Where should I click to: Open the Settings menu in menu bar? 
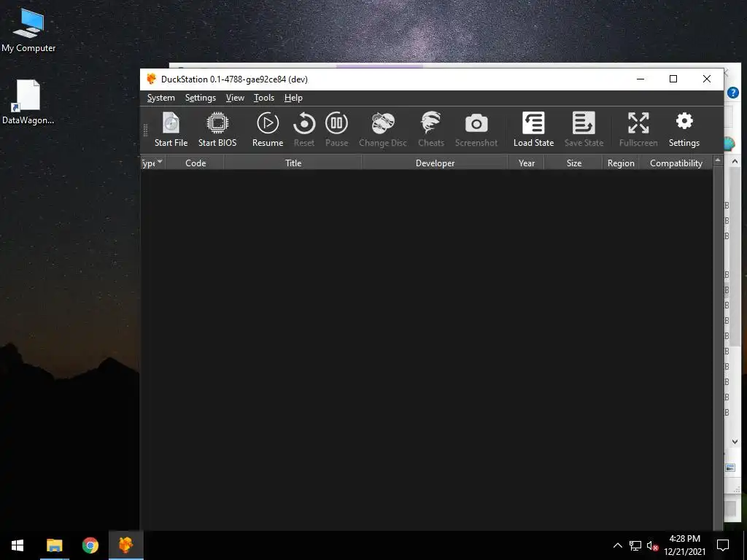click(200, 98)
